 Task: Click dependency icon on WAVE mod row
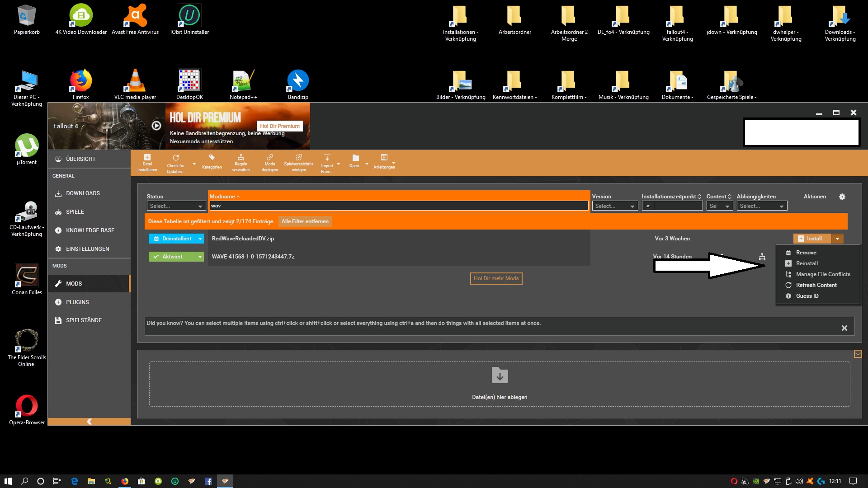pyautogui.click(x=762, y=257)
